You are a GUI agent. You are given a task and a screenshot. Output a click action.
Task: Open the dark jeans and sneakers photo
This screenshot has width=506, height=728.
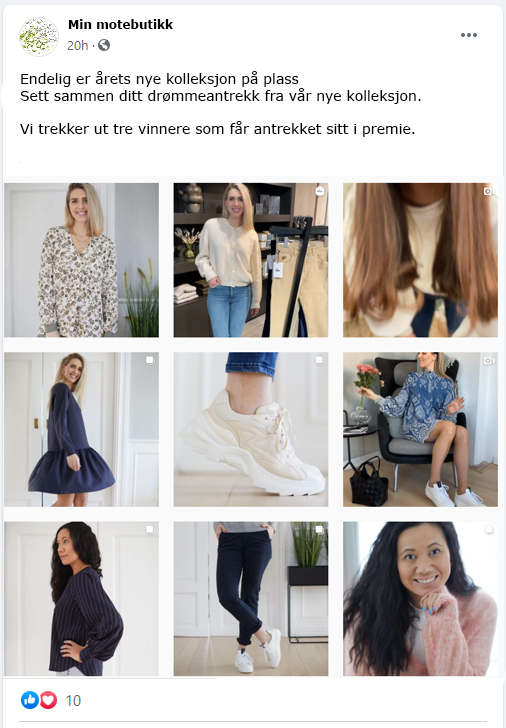[x=251, y=598]
